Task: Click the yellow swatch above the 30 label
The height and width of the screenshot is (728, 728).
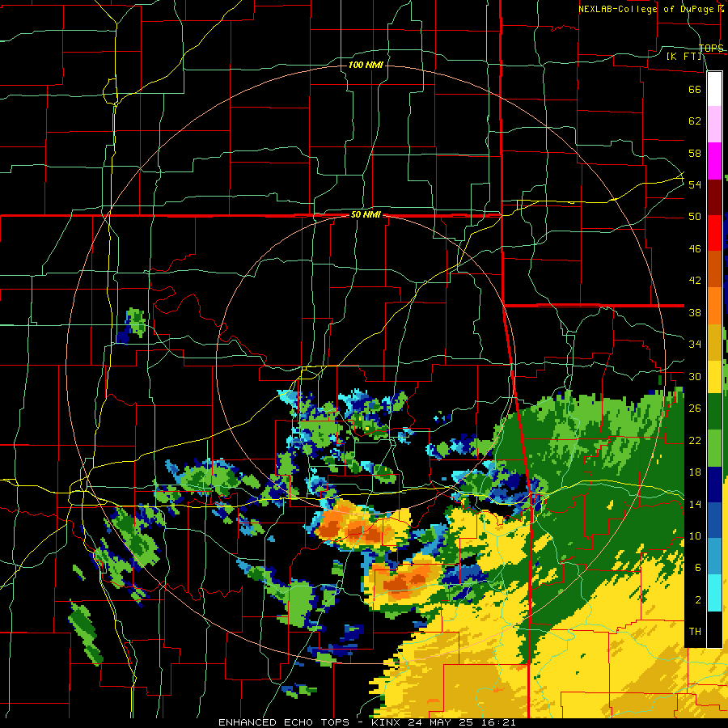Action: coord(714,376)
